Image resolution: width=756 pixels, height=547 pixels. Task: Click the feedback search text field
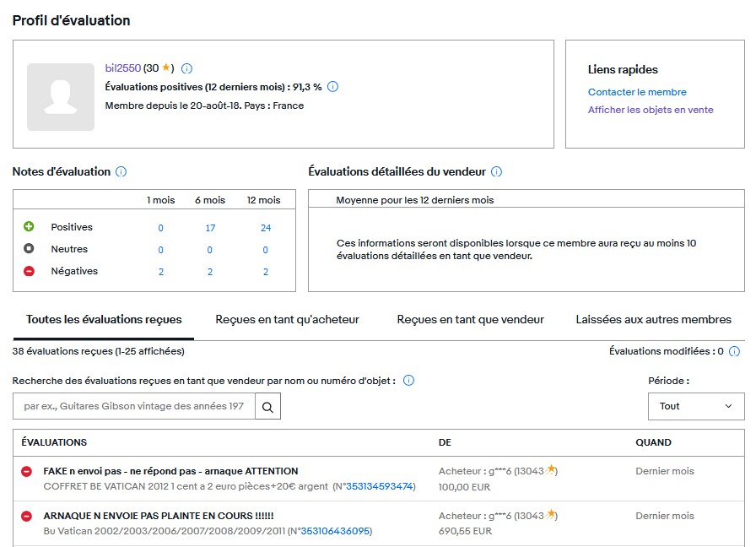pyautogui.click(x=134, y=407)
